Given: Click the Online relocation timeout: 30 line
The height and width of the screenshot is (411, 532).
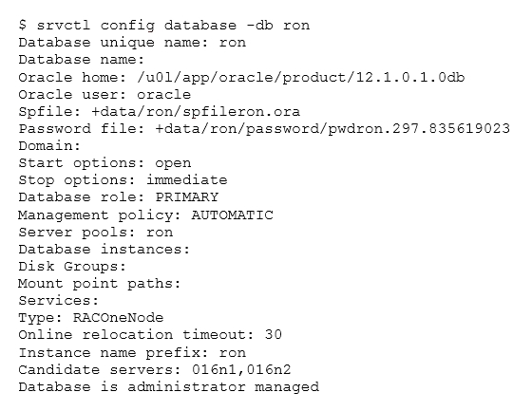Looking at the screenshot, I should click(x=150, y=335).
